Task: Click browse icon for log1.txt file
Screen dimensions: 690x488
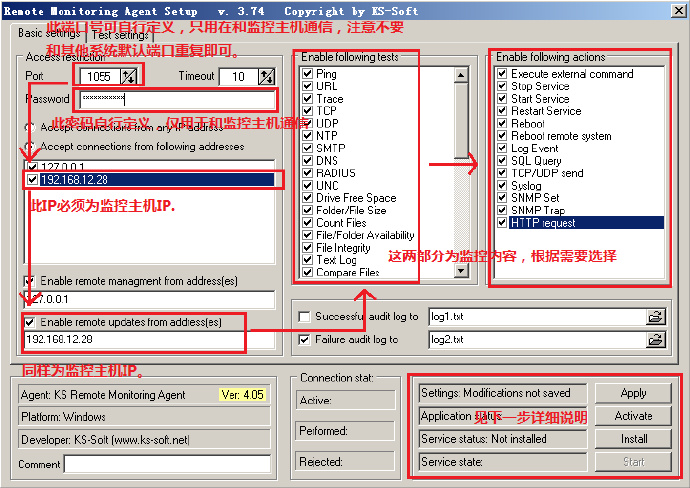Action: point(656,317)
